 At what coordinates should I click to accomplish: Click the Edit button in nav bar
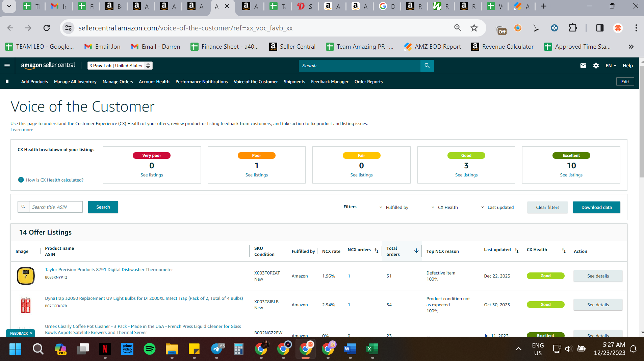(x=625, y=81)
